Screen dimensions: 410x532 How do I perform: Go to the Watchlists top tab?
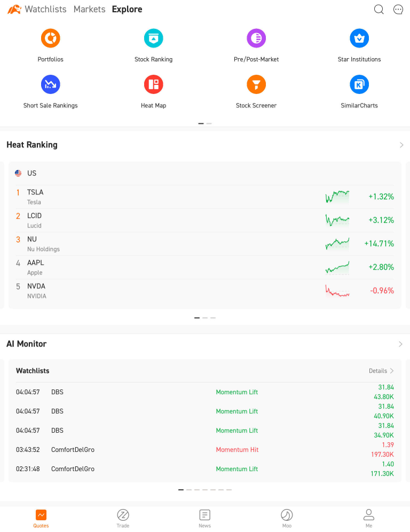(45, 9)
